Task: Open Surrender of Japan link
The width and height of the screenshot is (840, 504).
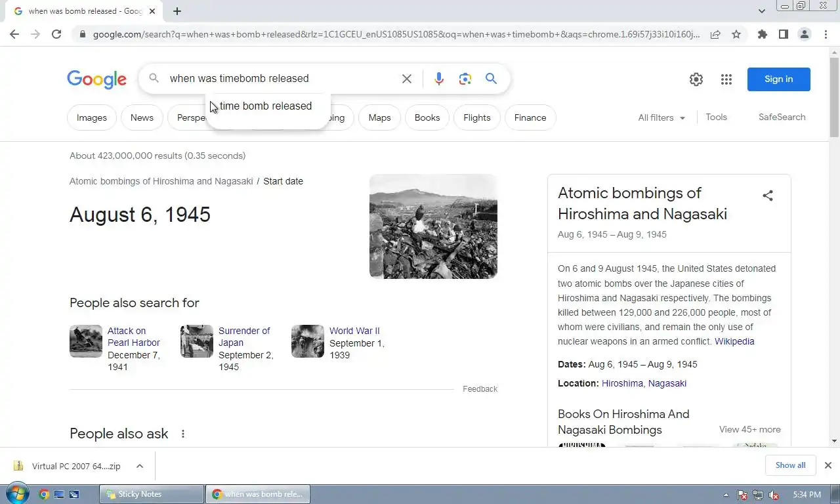Action: click(x=244, y=337)
